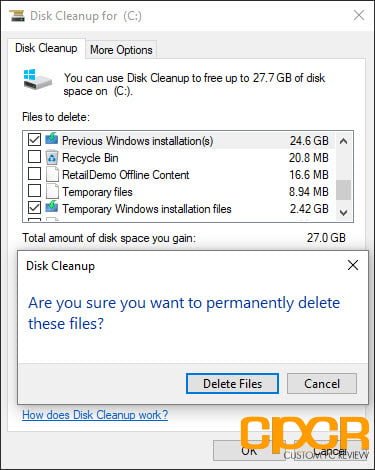The image size is (375, 470).
Task: Uncheck Temporary Windows installation files checkbox
Action: tap(34, 208)
